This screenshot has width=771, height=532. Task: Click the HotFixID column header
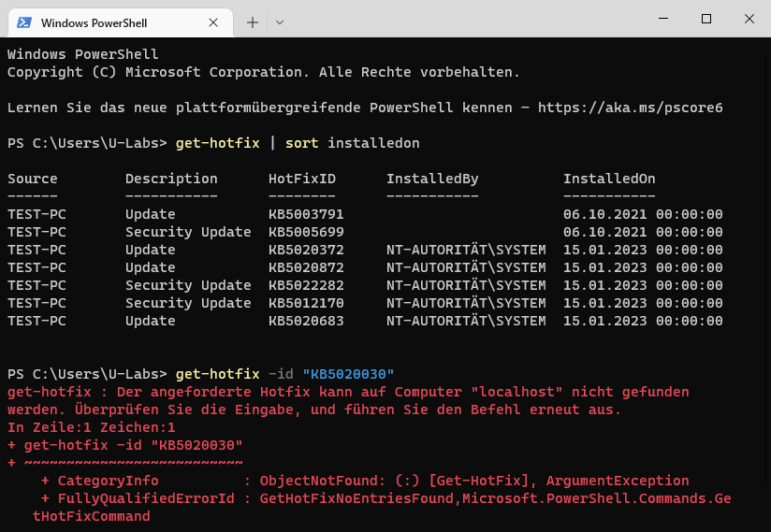click(302, 179)
